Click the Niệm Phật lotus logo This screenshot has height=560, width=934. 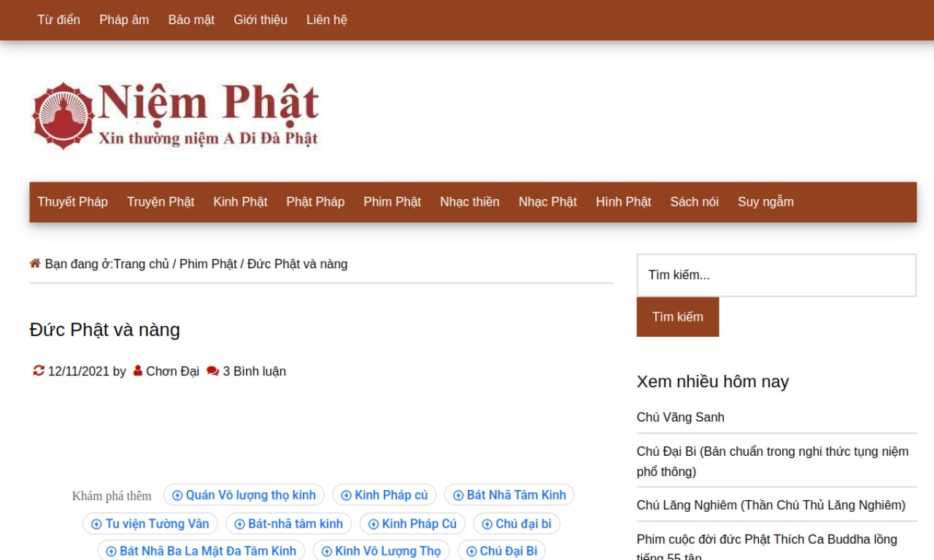point(63,116)
